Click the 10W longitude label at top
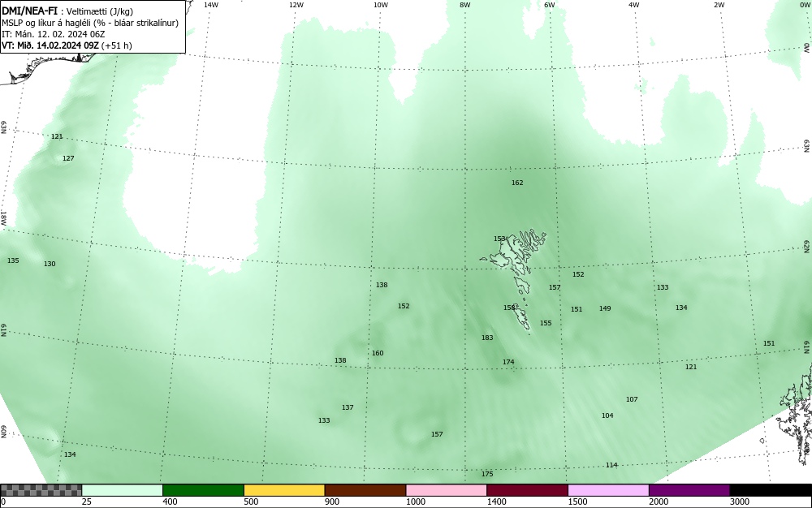Viewport: 812px width, 508px height. [x=381, y=5]
